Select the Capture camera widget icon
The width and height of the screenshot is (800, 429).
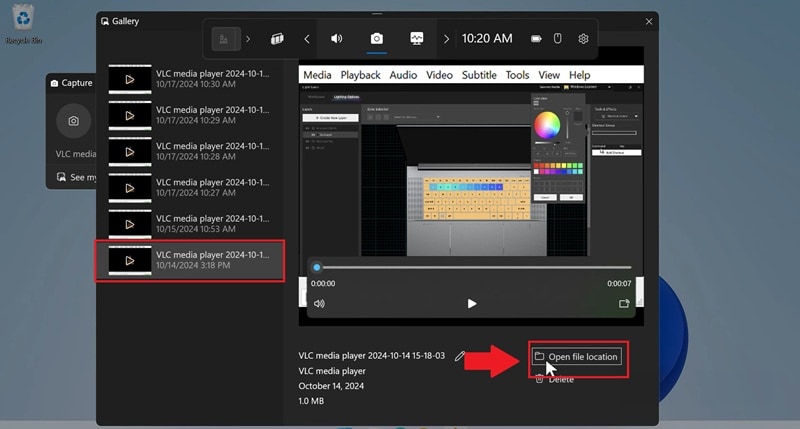377,39
